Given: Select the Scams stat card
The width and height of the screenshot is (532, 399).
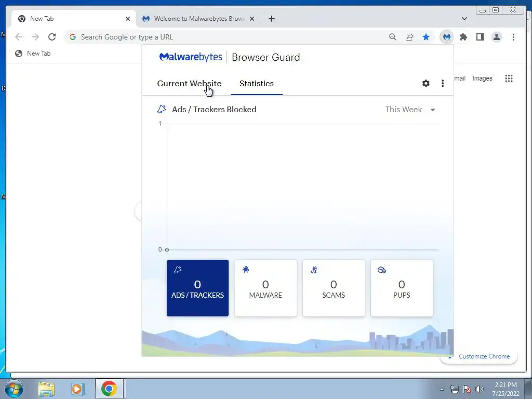Looking at the screenshot, I should tap(334, 288).
